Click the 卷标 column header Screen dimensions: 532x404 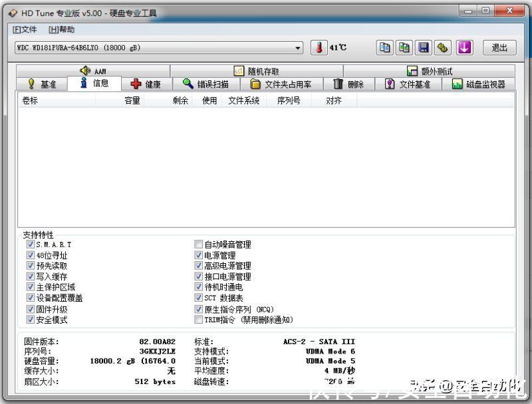(x=57, y=100)
